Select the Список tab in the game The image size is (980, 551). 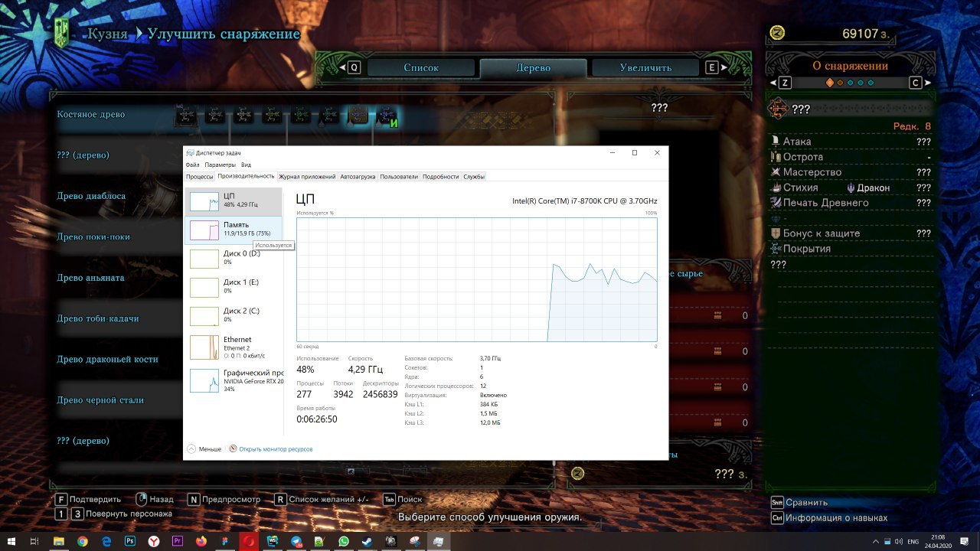tap(421, 67)
